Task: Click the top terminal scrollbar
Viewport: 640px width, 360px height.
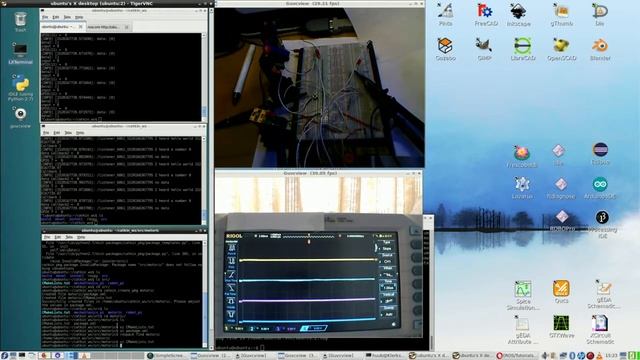Action: point(204,77)
